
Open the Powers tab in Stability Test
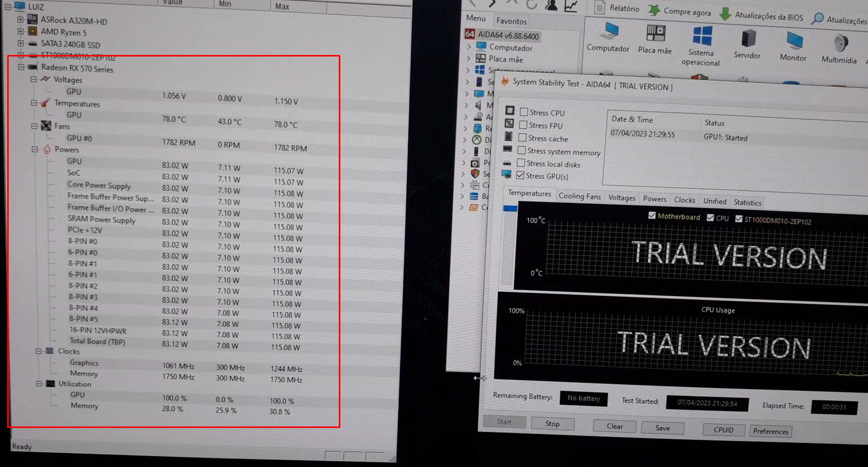pyautogui.click(x=654, y=199)
